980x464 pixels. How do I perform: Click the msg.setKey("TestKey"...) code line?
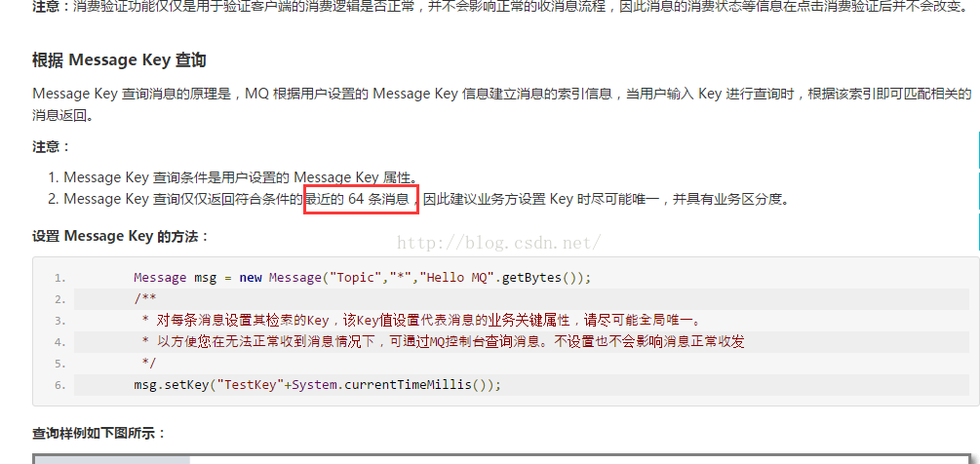point(318,385)
